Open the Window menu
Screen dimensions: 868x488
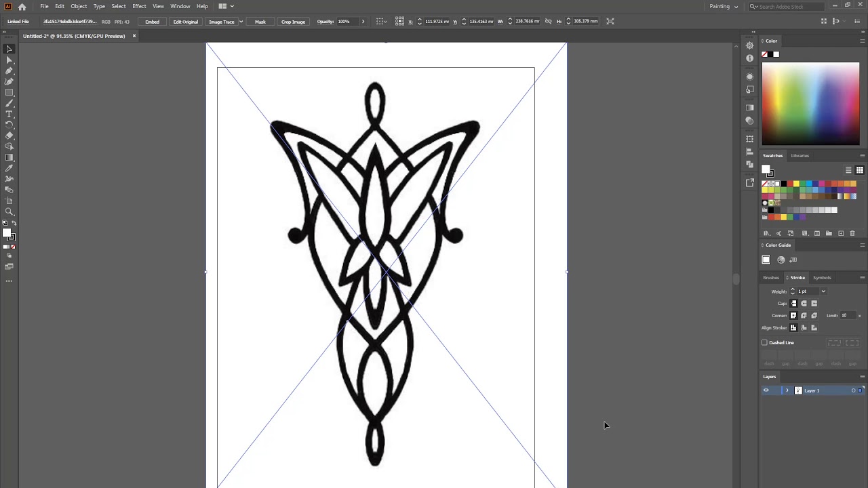[x=180, y=6]
